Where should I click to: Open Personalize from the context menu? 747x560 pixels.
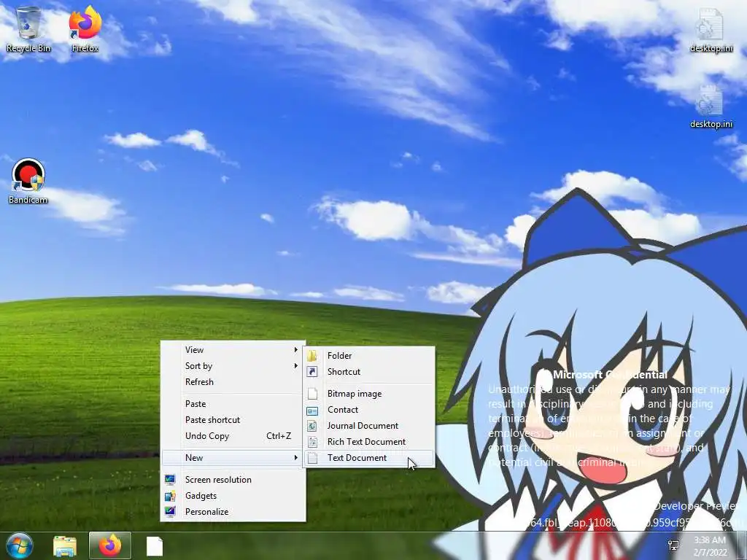(233, 512)
